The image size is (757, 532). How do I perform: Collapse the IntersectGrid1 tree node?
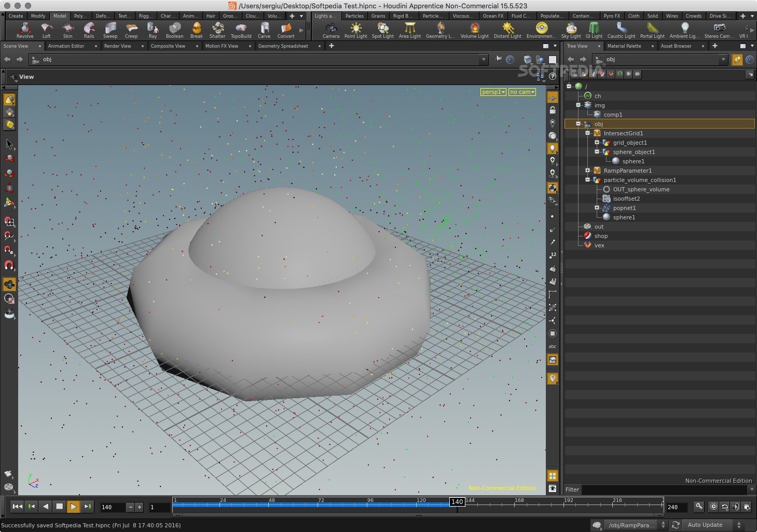(x=587, y=133)
